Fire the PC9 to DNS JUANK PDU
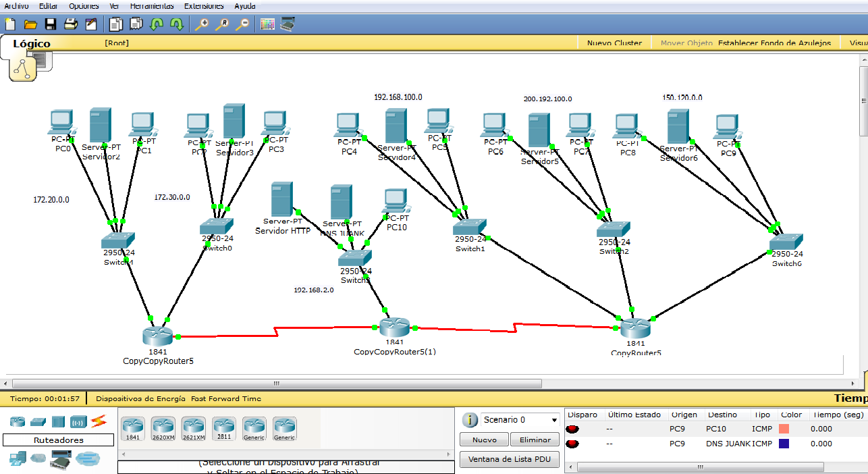 (x=573, y=444)
